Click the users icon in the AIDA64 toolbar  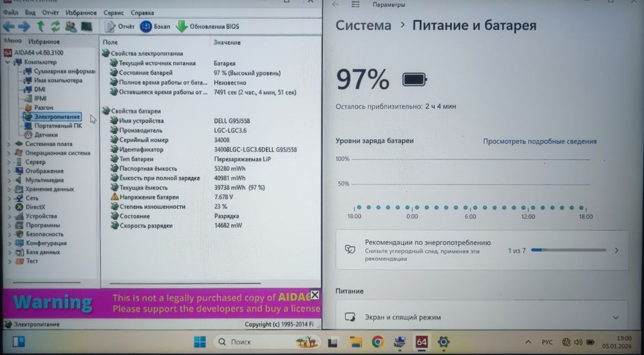(71, 26)
